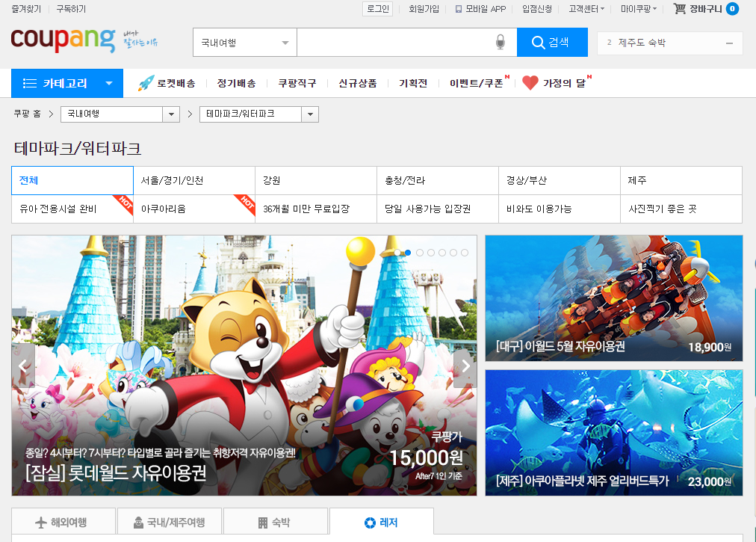Open the [제주] 아쿠아플라넷 얼리버드특가 banner
Screen dimensions: 756x542
[614, 433]
